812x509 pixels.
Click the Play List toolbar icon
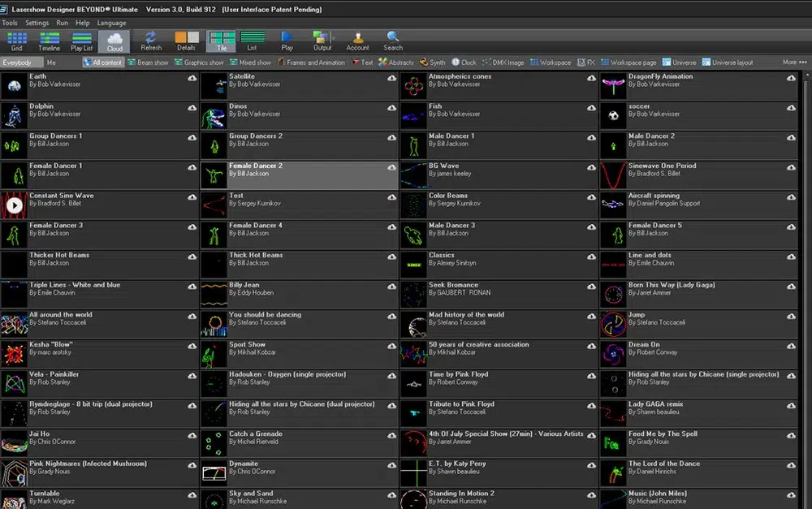coord(81,41)
